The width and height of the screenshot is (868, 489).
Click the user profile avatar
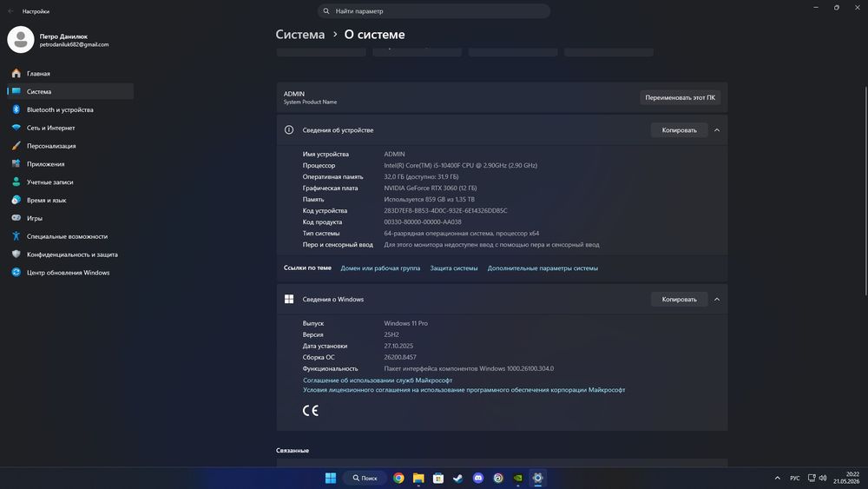(x=21, y=39)
